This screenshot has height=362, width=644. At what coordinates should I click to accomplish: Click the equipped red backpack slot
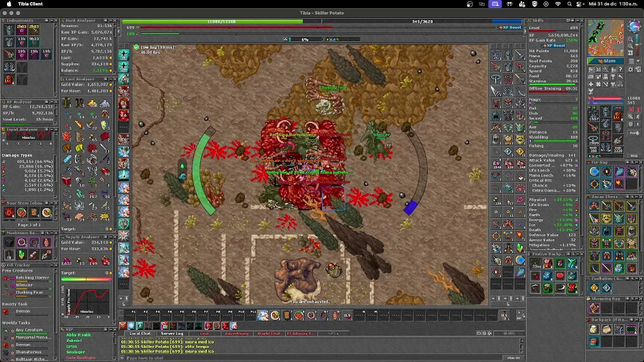[618, 117]
